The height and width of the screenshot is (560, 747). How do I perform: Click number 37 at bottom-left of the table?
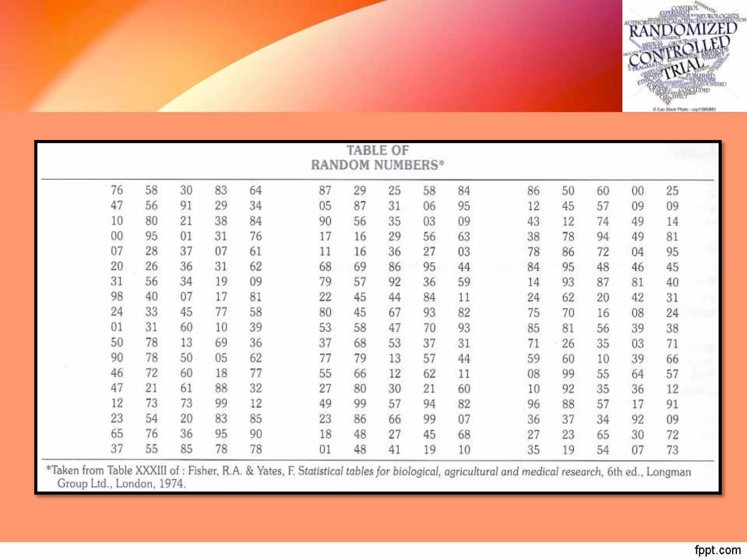[117, 449]
